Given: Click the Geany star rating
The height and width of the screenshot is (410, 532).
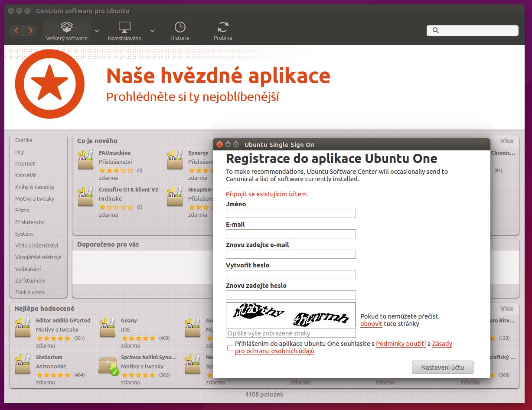Looking at the screenshot, I should 138,338.
